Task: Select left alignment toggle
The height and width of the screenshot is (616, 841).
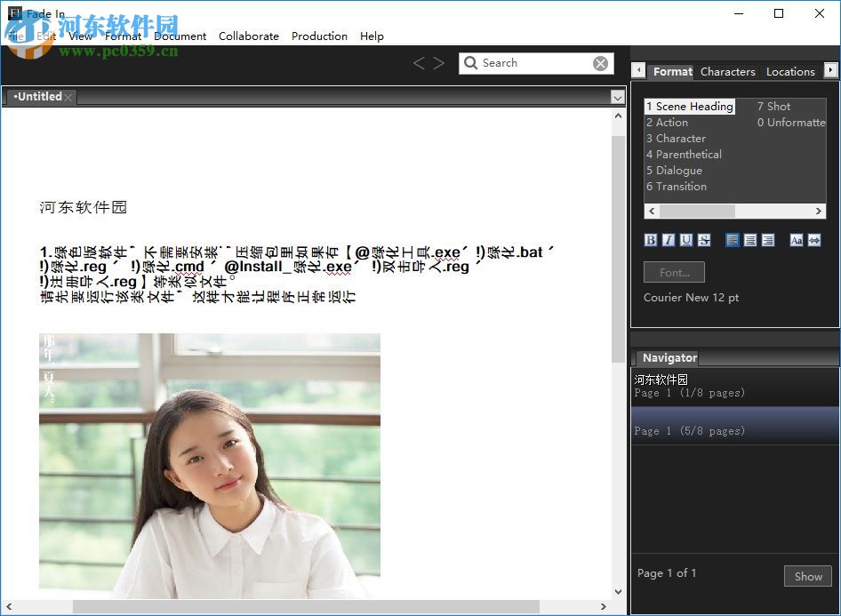Action: [x=733, y=240]
